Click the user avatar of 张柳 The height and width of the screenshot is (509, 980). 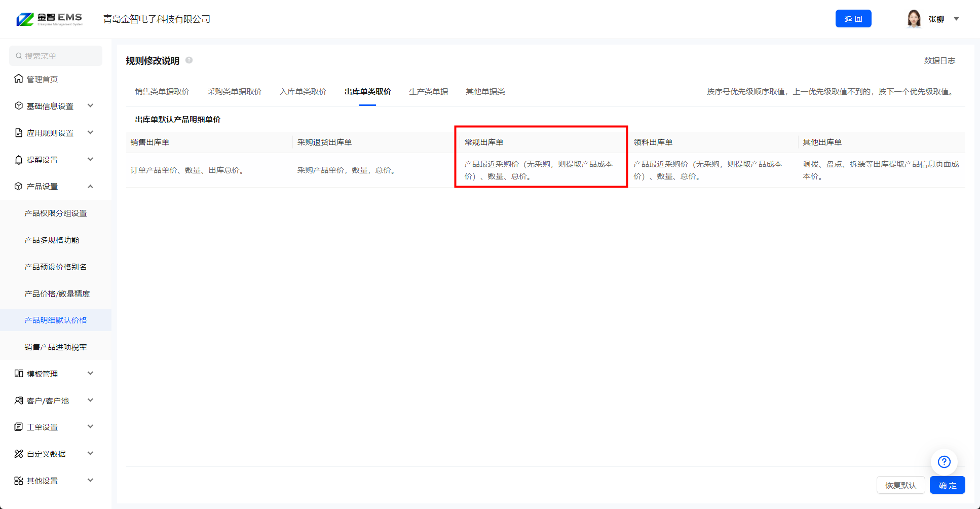click(x=914, y=19)
